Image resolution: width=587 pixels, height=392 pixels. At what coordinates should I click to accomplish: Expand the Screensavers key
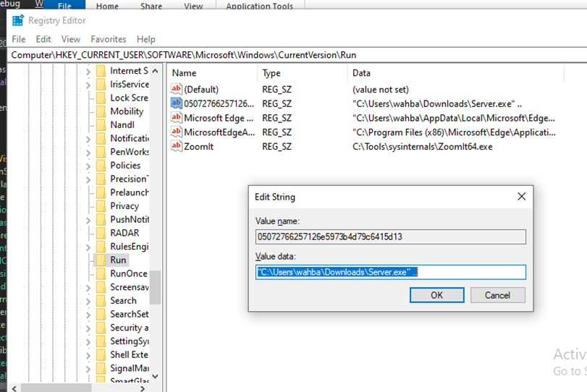click(88, 288)
